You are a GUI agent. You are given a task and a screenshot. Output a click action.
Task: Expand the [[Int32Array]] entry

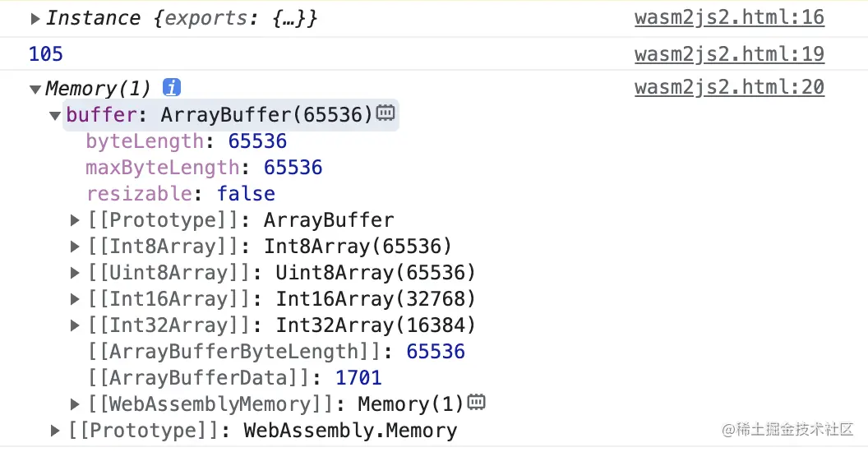[75, 325]
